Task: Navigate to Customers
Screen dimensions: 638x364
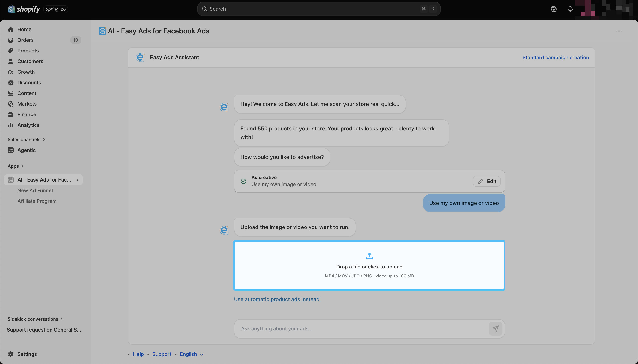Action: [43, 61]
